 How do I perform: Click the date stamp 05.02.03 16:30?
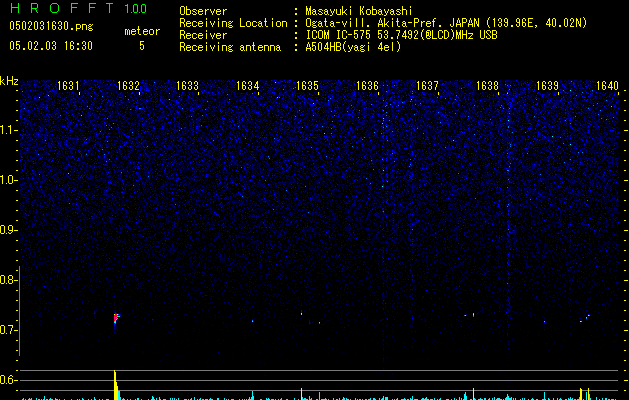click(x=51, y=46)
